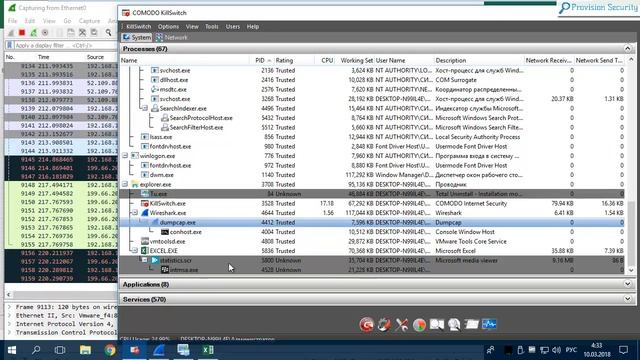Image resolution: width=640 pixels, height=360 pixels.
Task: Open Task View on taskbar
Action: 60,350
